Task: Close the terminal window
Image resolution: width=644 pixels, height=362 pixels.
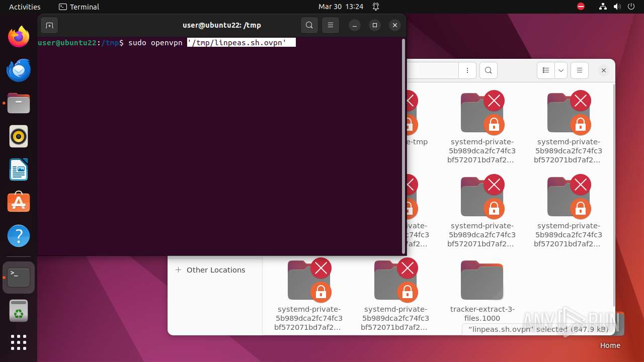Action: tap(395, 25)
